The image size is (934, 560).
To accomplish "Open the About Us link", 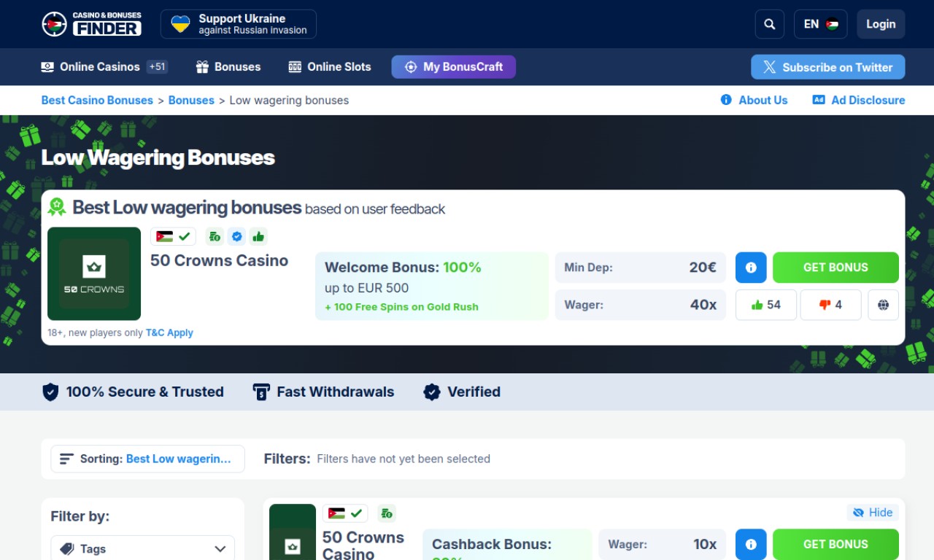I will coord(754,101).
